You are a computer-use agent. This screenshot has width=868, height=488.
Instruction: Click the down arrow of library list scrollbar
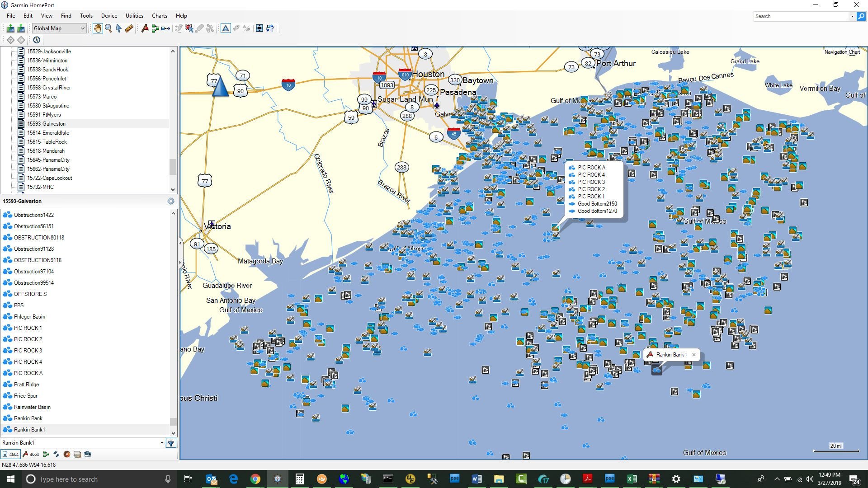[173, 190]
